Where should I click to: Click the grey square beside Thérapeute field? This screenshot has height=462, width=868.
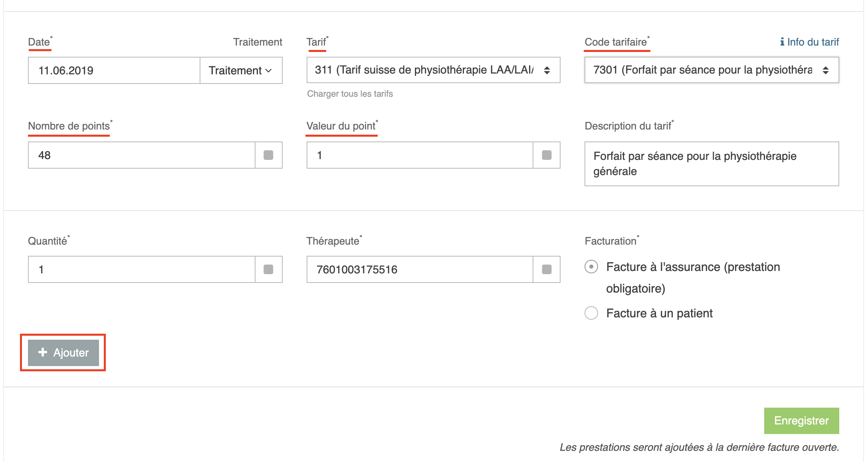547,269
